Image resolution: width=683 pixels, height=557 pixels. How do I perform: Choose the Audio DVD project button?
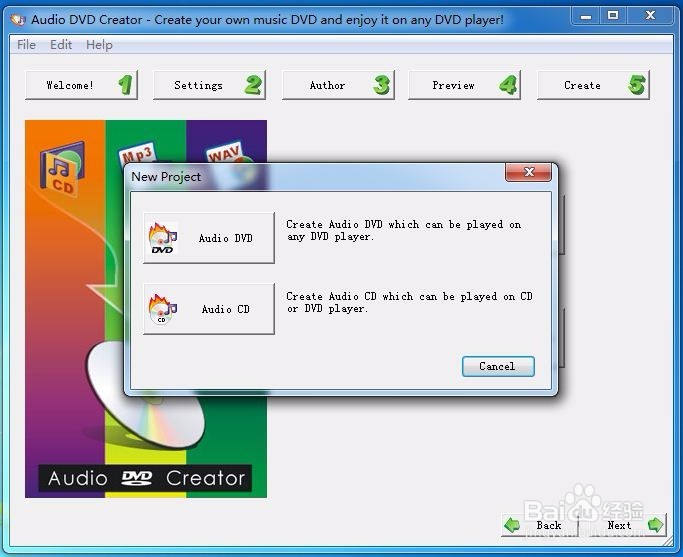point(209,238)
